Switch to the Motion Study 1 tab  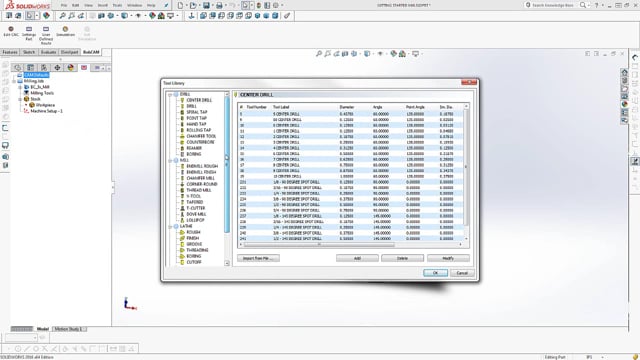click(x=68, y=329)
